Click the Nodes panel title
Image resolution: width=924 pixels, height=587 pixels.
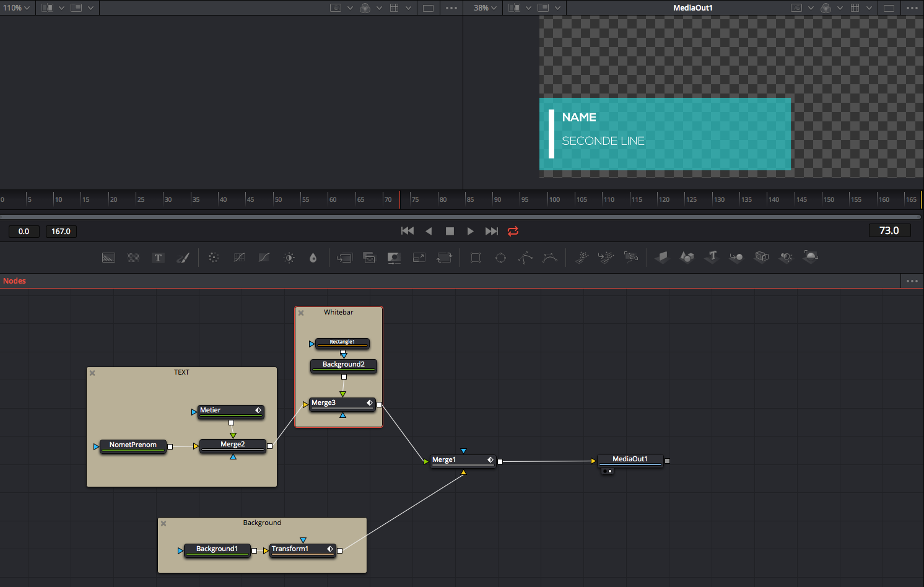click(14, 281)
